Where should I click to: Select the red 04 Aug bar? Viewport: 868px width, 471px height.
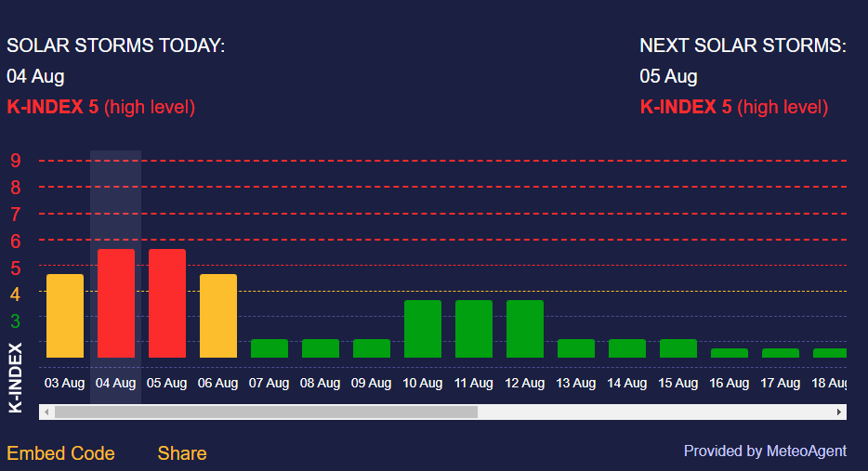pyautogui.click(x=116, y=303)
